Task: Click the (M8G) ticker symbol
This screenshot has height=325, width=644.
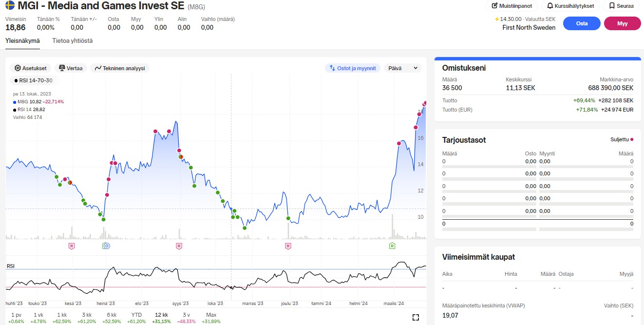Action: point(196,7)
